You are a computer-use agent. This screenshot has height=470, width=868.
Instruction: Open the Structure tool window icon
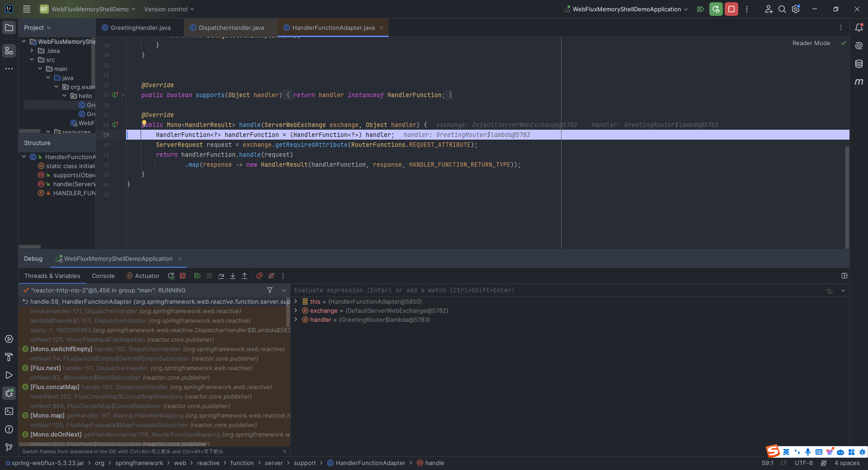click(9, 51)
